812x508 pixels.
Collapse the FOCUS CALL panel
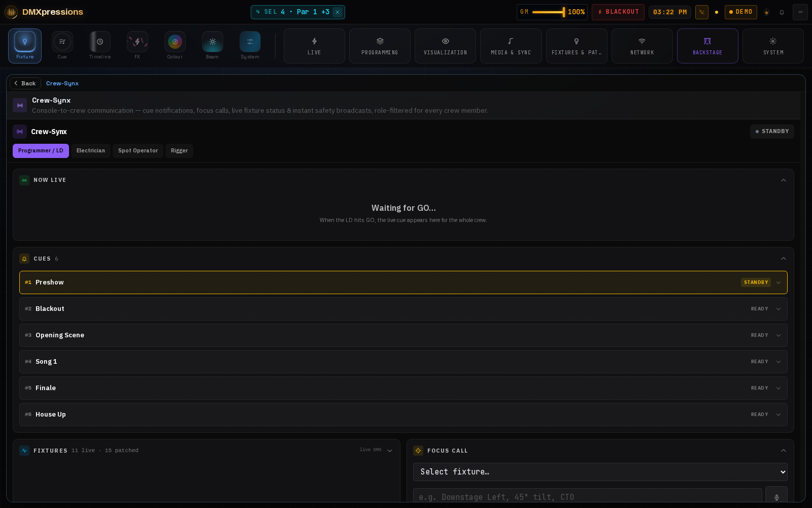(784, 451)
